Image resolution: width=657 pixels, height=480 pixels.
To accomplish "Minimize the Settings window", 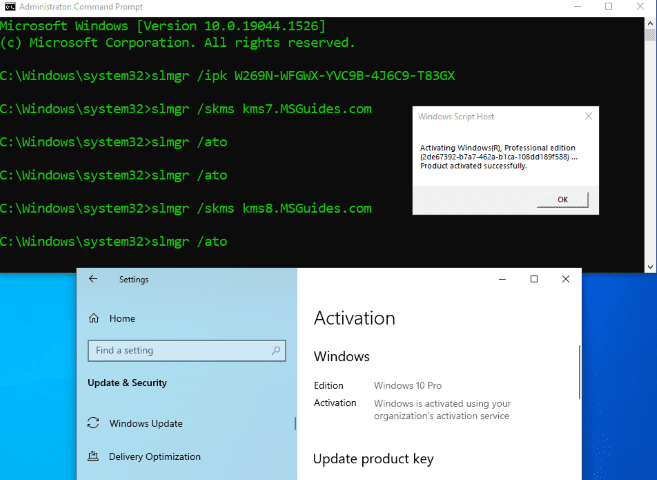I will (x=502, y=279).
